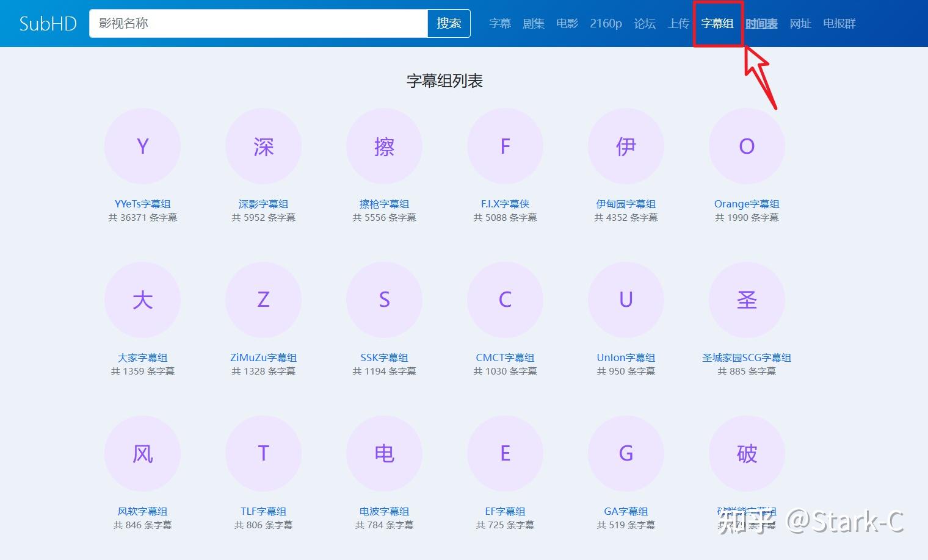928x560 pixels.
Task: Select the GA字幕组 'G' avatar
Action: pos(626,453)
